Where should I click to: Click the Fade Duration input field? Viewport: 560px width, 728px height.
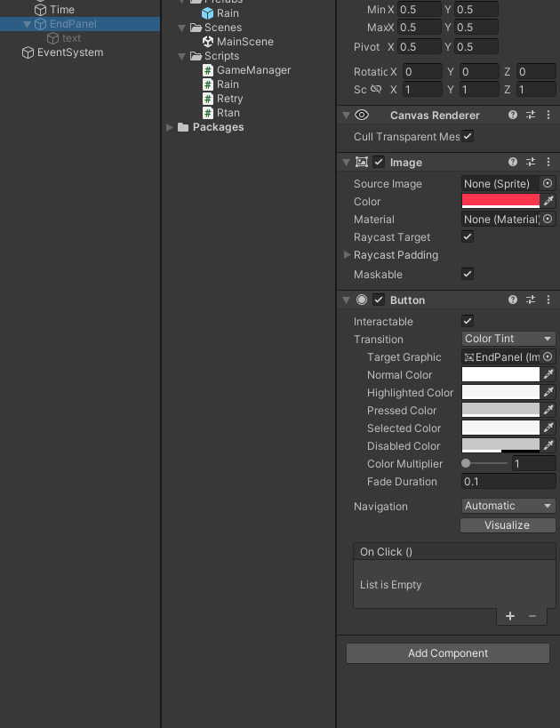508,482
